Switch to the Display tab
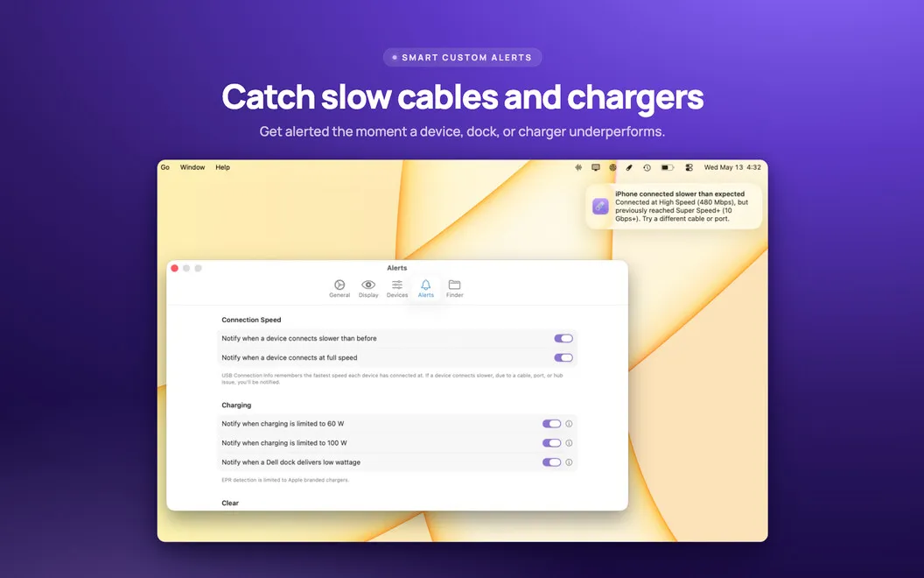Viewport: 924px width, 578px height. coord(368,288)
